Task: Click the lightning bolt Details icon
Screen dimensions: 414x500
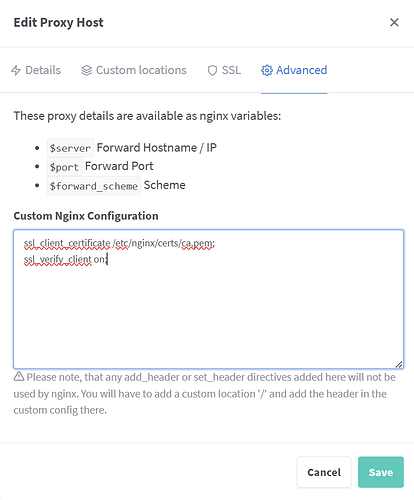Action: tap(16, 70)
